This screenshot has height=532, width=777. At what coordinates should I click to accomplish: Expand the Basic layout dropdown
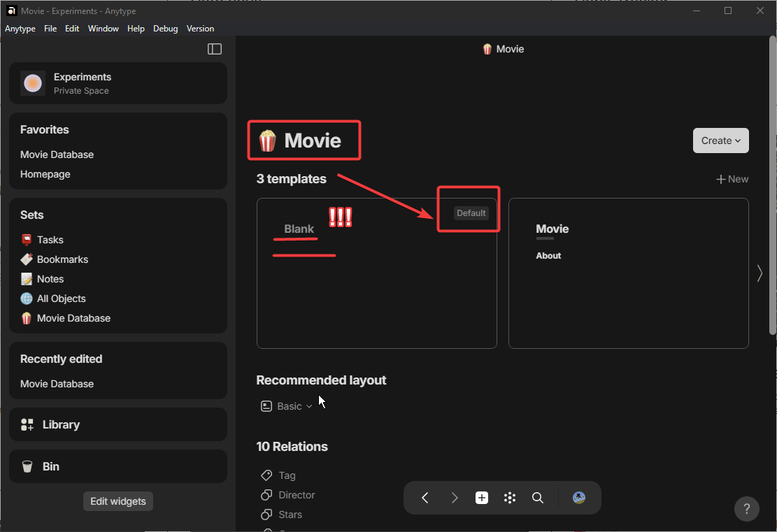287,406
